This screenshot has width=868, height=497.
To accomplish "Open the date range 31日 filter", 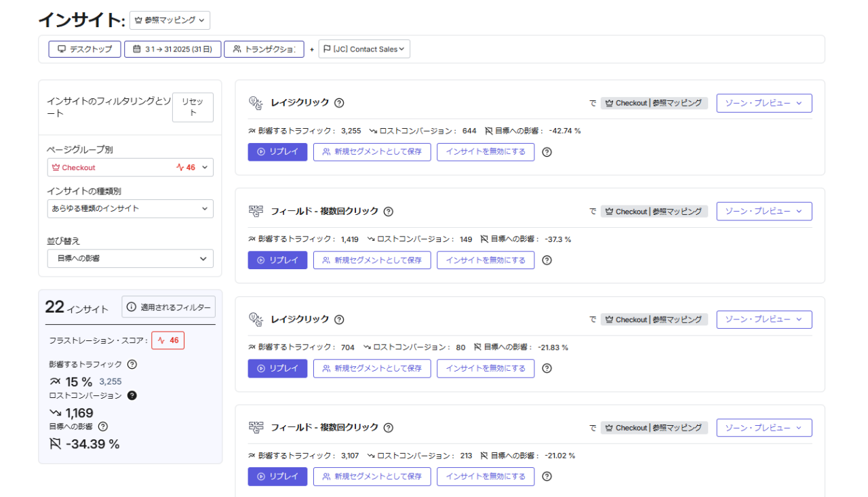I will point(172,49).
